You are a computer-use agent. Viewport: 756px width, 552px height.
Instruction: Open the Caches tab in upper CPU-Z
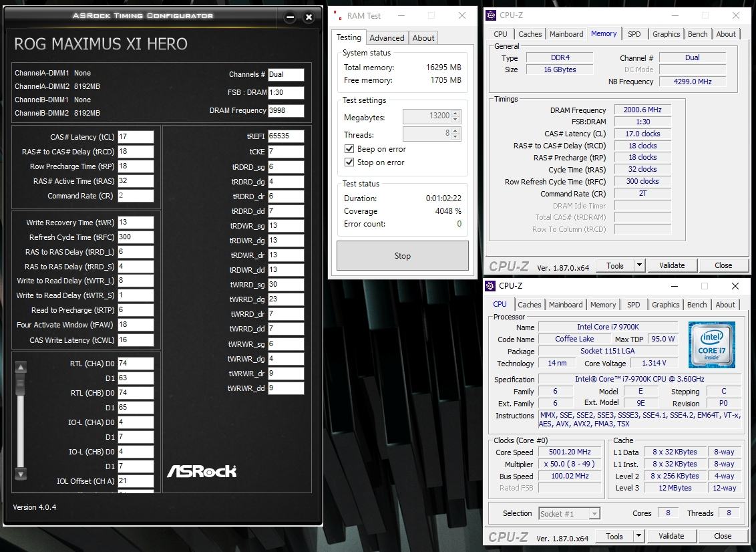click(x=530, y=34)
